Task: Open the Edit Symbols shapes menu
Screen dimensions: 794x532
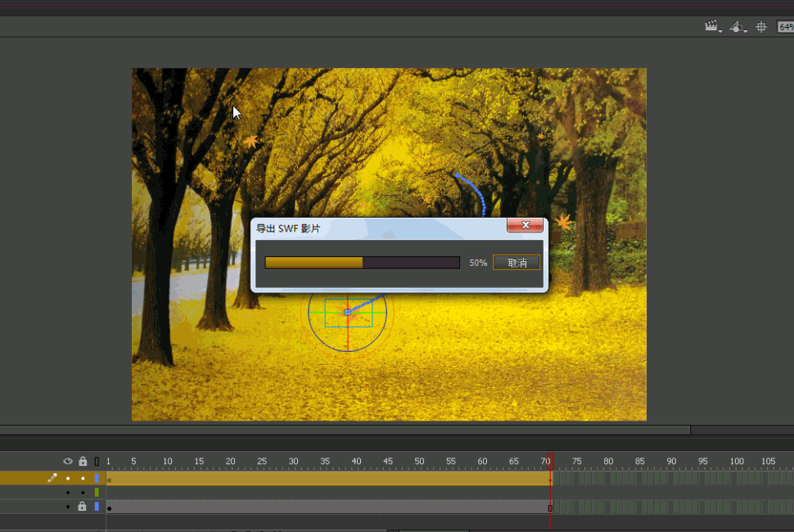Action: (738, 27)
